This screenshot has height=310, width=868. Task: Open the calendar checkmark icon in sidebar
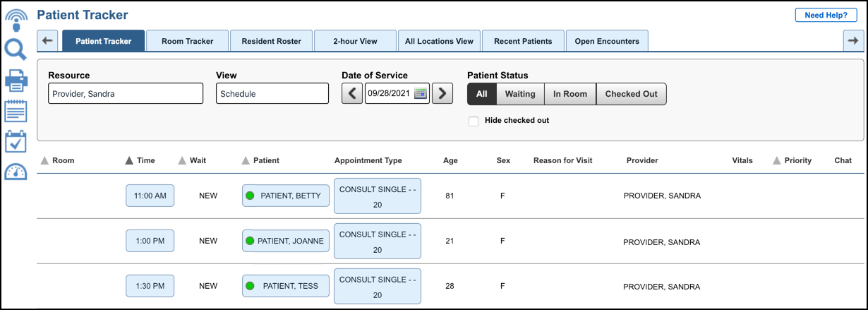pos(16,141)
